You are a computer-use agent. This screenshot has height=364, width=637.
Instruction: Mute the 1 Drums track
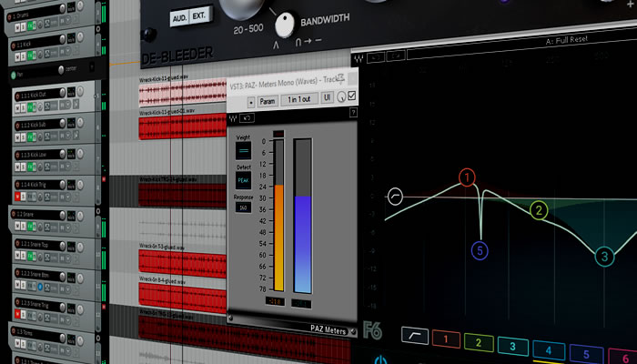click(17, 27)
